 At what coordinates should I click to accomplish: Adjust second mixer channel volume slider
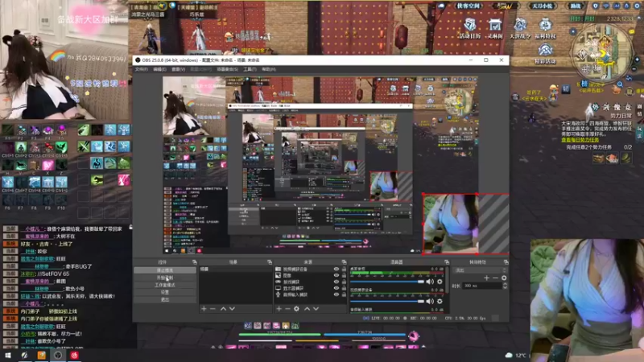click(387, 301)
